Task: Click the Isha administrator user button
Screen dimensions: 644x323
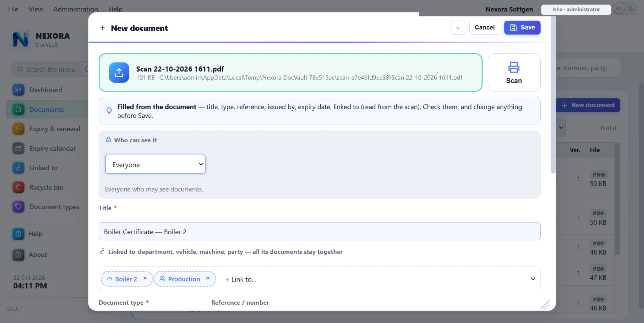Action: point(576,9)
